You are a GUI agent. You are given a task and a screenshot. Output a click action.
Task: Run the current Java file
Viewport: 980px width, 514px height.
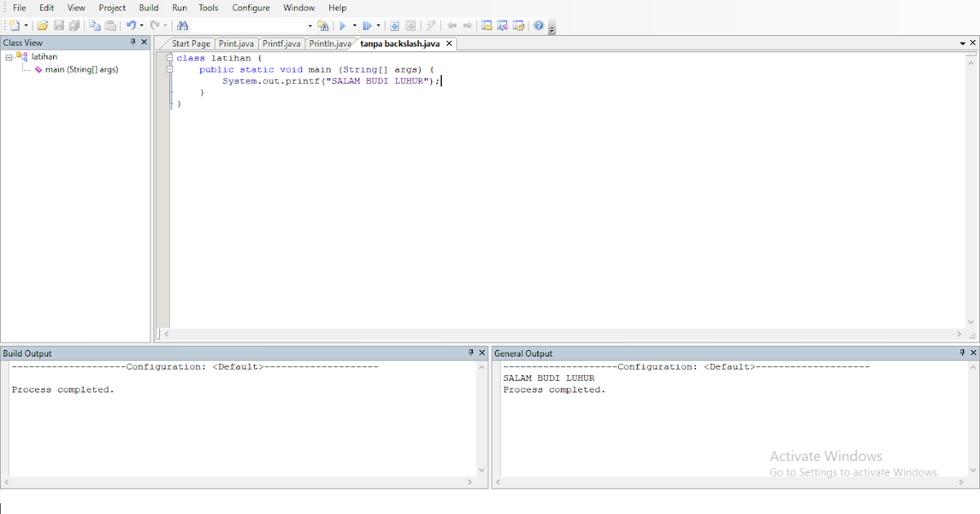[x=343, y=25]
